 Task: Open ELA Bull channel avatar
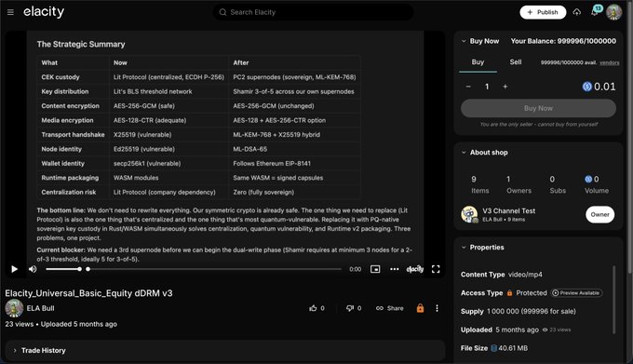pos(14,308)
